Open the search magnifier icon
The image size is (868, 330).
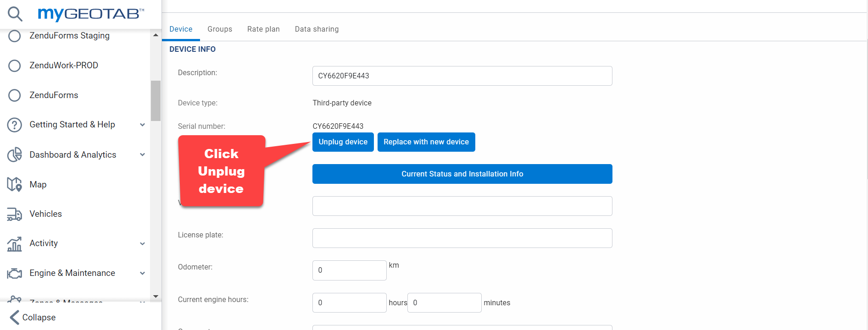tap(15, 14)
